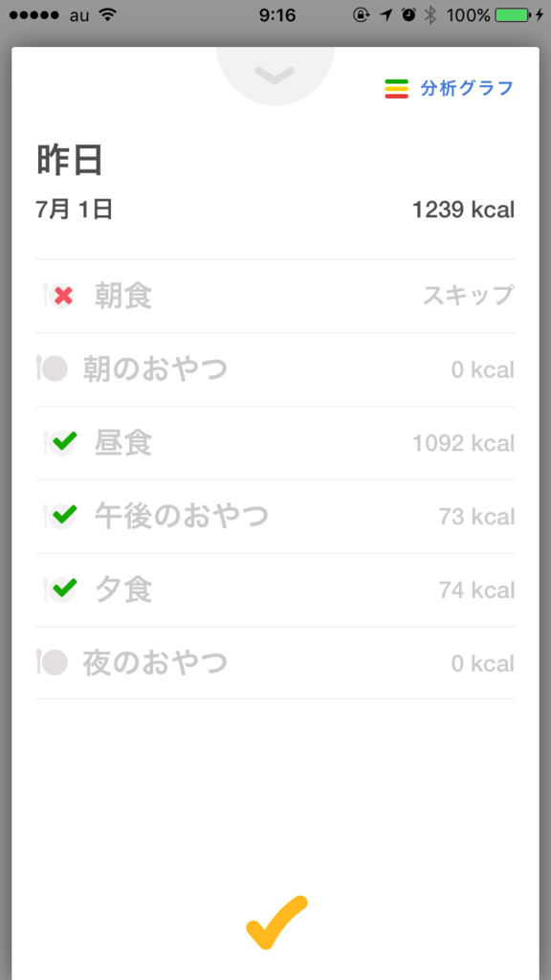Viewport: 551px width, 980px height.
Task: Toggle the skipped status of 朝食
Action: [x=62, y=296]
